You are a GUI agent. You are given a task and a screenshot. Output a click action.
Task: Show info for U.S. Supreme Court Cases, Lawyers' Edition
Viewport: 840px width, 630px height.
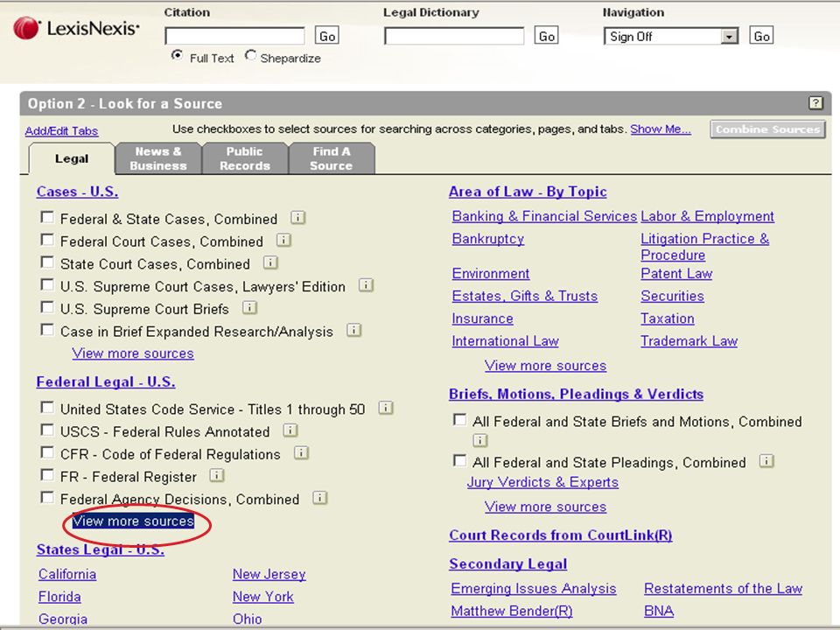click(366, 285)
